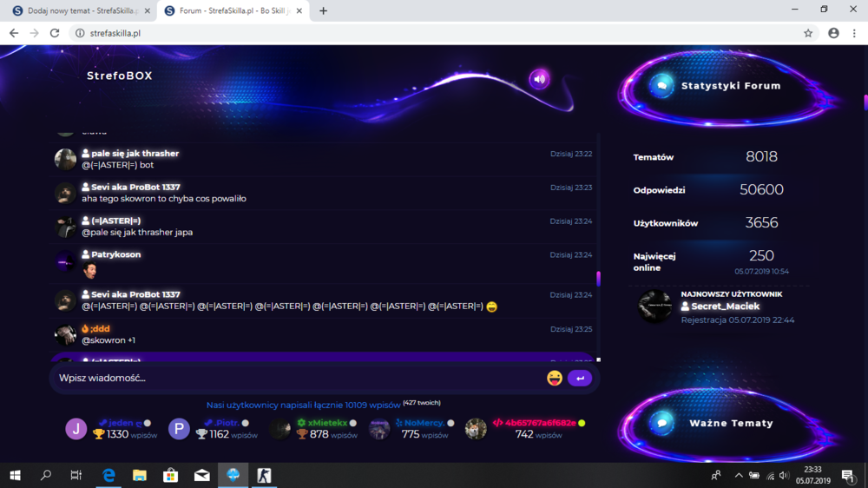The width and height of the screenshot is (868, 488).
Task: Show hidden system tray icons
Action: pyautogui.click(x=739, y=475)
